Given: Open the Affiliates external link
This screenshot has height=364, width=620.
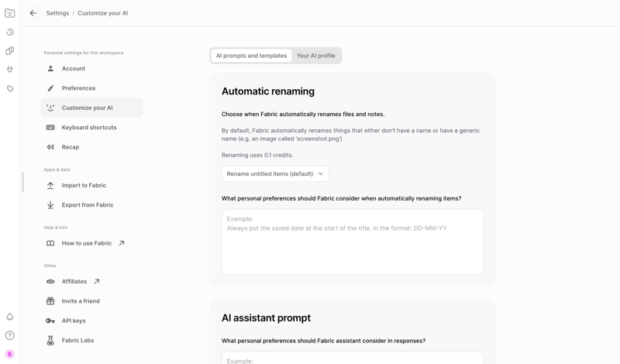Looking at the screenshot, I should (x=74, y=282).
